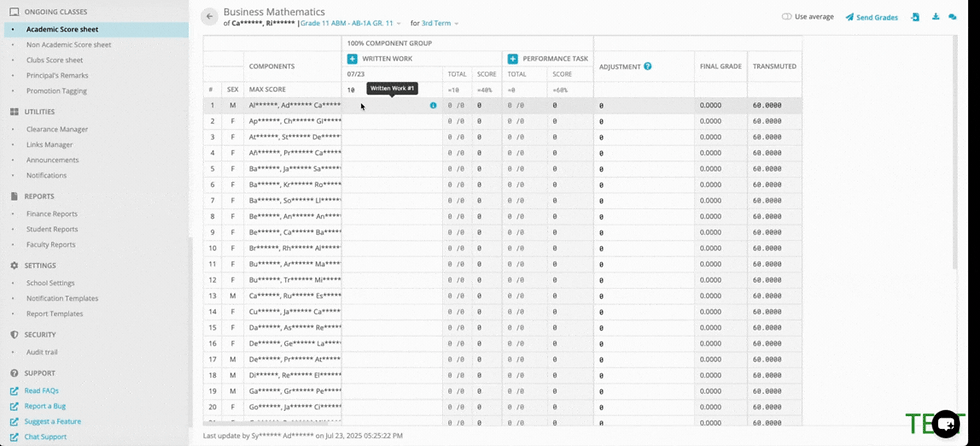Open Report Templates
The height and width of the screenshot is (446, 980).
click(54, 314)
